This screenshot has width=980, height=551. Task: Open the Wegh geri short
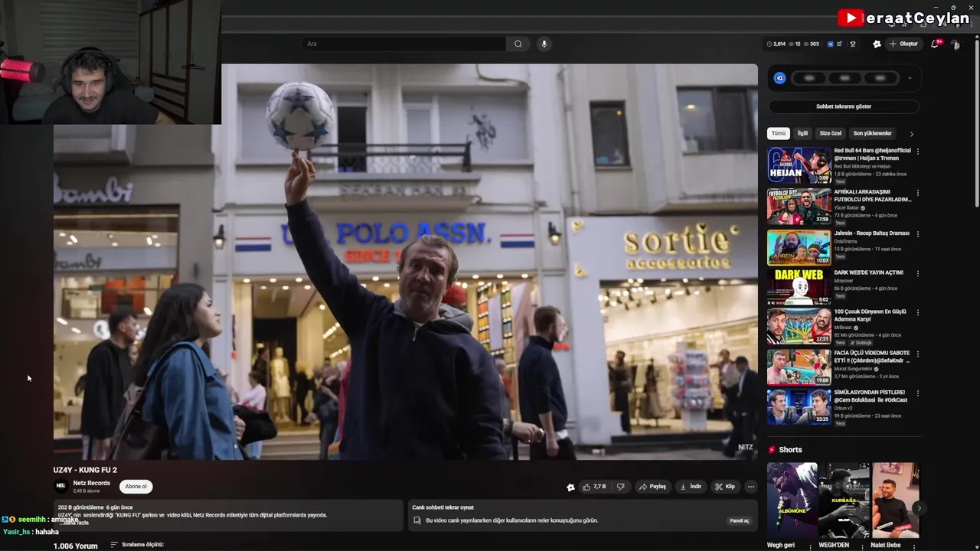[792, 500]
